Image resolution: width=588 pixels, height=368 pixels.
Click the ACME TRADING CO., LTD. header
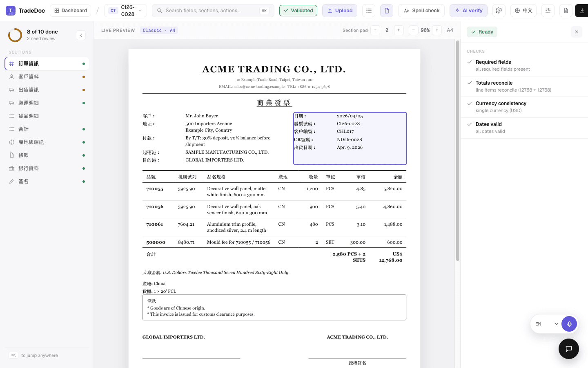274,69
